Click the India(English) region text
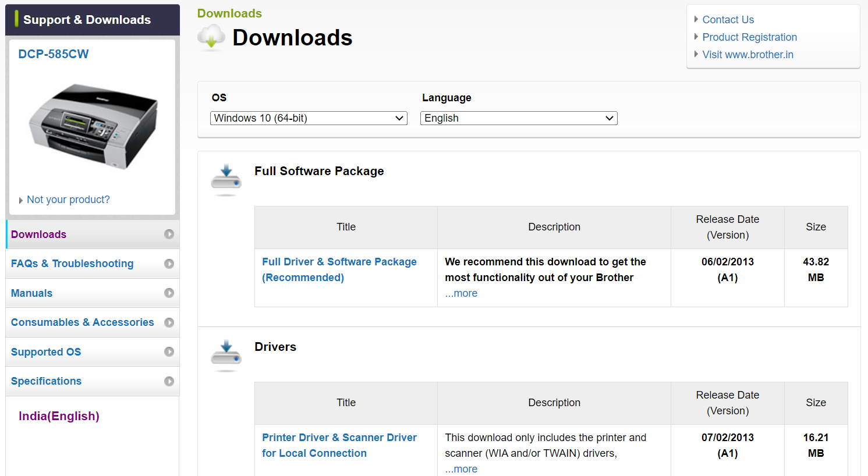868x476 pixels. (x=59, y=416)
